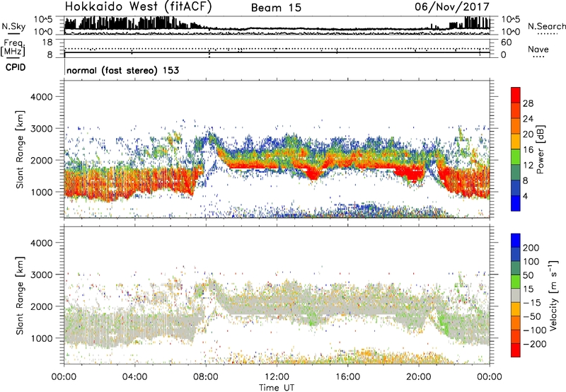566x392 pixels.
Task: Click the red top of power colorbar
Action: (516, 95)
